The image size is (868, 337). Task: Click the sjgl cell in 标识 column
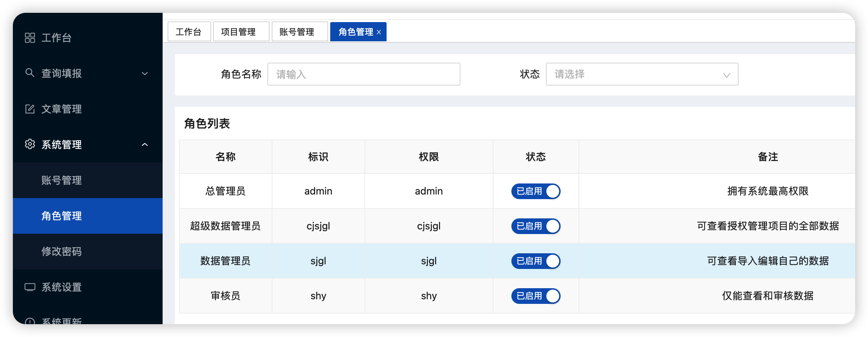click(318, 261)
